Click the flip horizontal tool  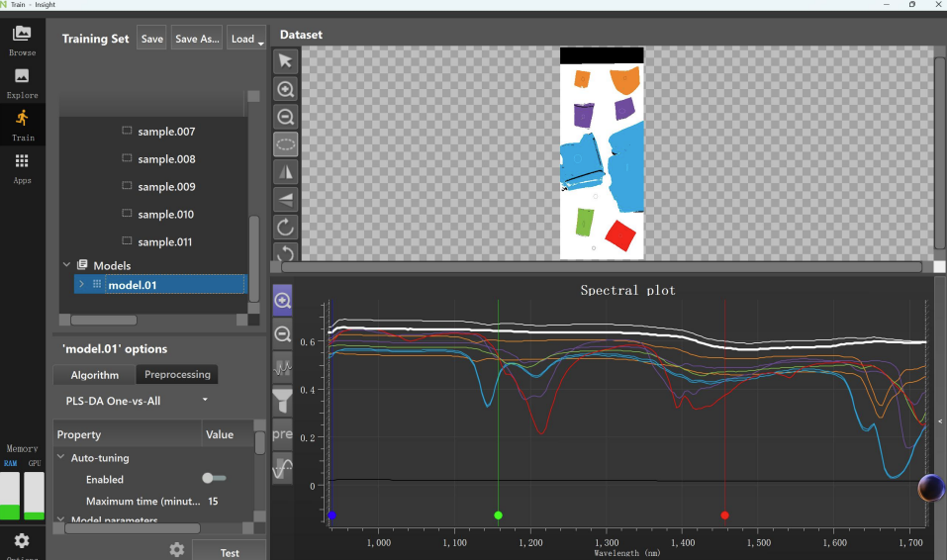(285, 172)
